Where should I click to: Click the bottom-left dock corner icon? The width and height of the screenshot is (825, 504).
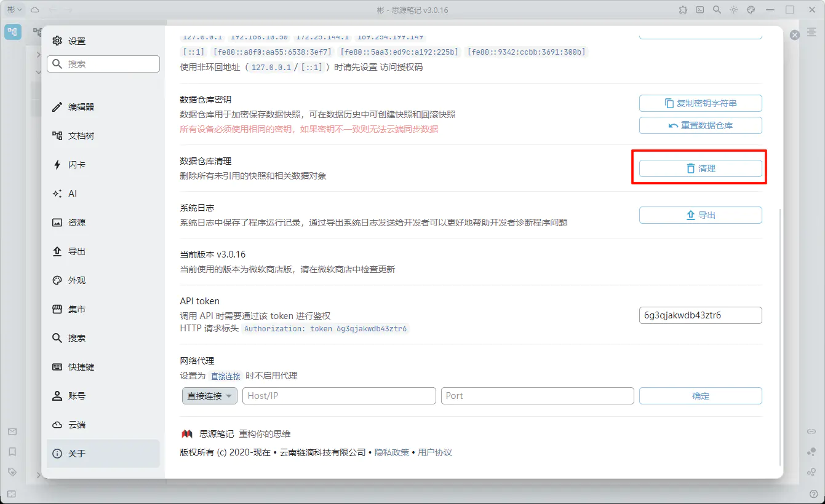coord(12,494)
